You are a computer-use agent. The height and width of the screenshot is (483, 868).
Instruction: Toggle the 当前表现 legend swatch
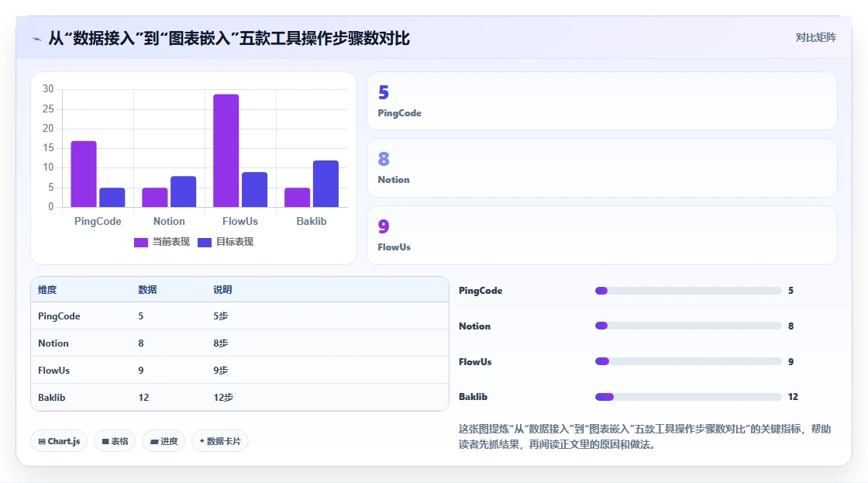140,242
